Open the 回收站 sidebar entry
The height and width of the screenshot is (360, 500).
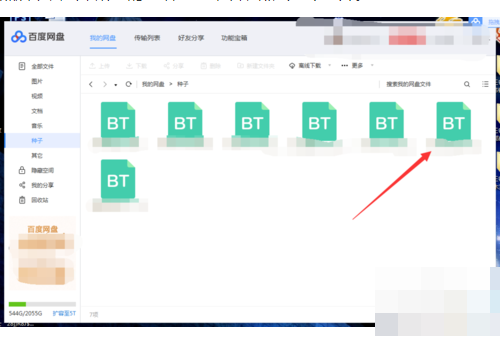tap(40, 200)
